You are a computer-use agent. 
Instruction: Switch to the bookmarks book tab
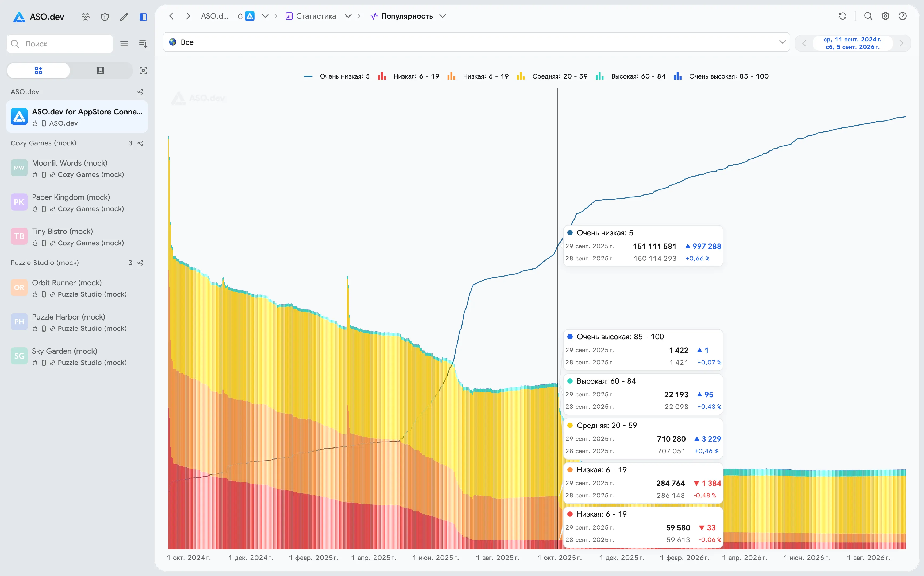coord(101,71)
